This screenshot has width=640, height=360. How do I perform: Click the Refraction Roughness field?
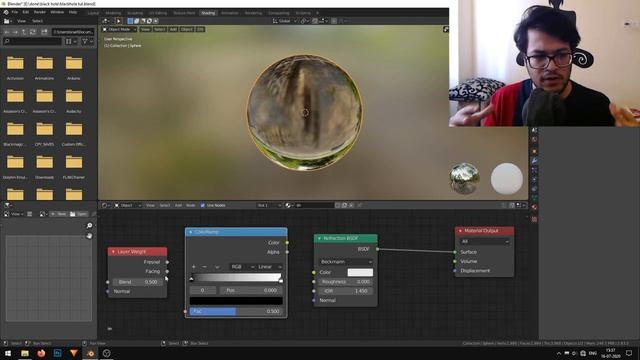pyautogui.click(x=346, y=282)
